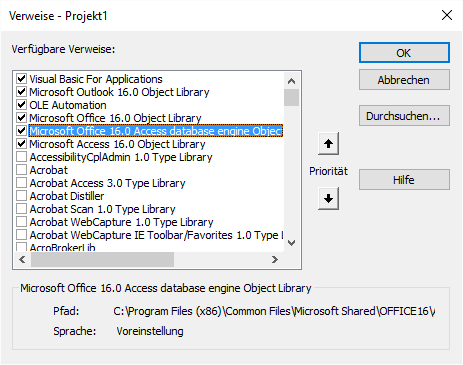Click the vertical scrollbar thumb
This screenshot has width=463, height=365.
pos(292,97)
